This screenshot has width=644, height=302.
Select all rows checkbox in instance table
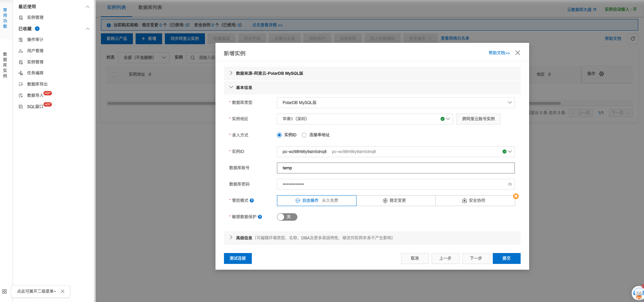(x=114, y=74)
